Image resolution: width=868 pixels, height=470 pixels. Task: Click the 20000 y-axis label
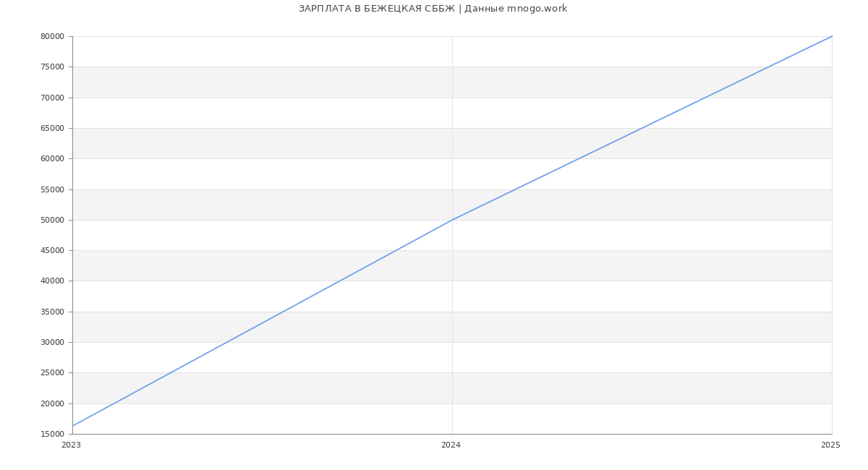[52, 404]
